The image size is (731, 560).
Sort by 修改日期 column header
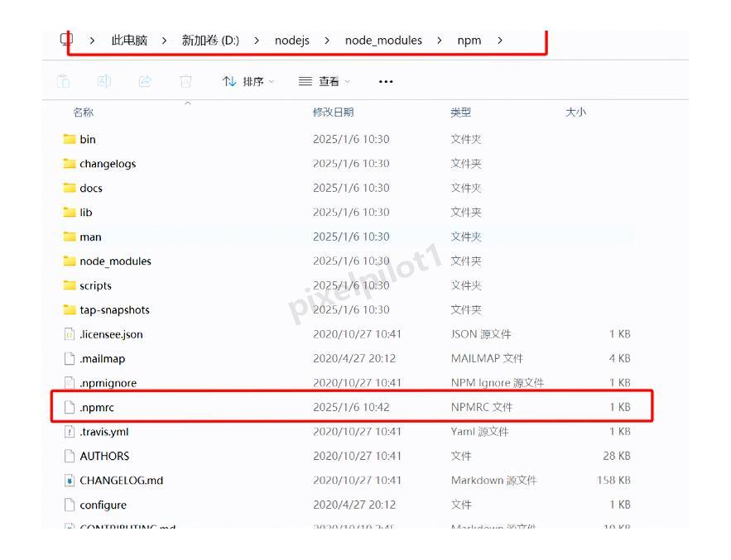[334, 112]
